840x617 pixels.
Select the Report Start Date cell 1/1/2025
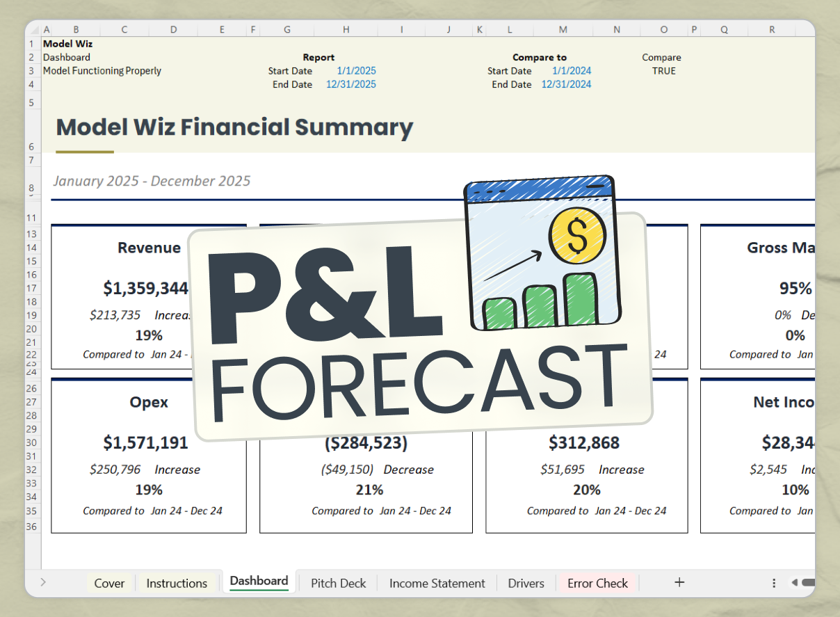tap(357, 70)
